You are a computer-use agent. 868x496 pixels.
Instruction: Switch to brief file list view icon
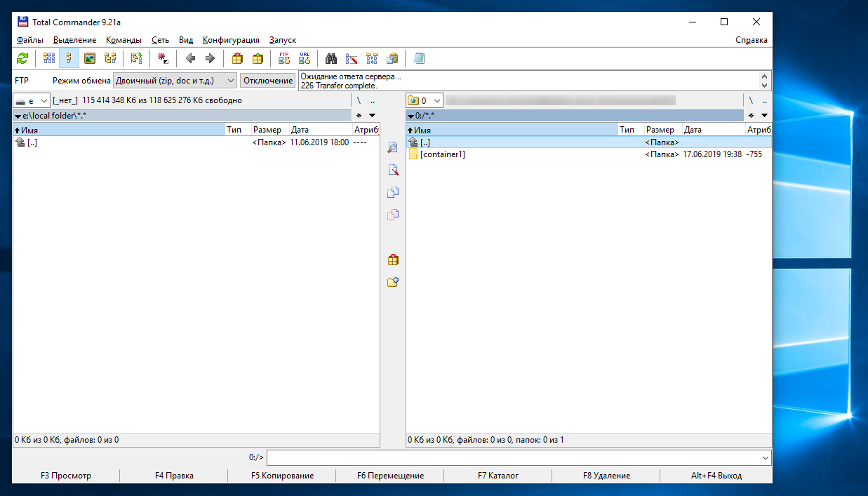click(x=49, y=58)
